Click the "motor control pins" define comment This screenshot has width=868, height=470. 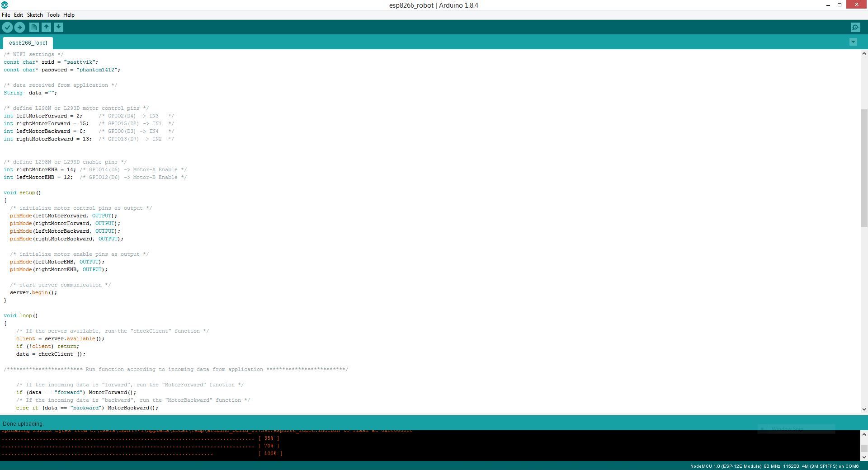click(76, 108)
